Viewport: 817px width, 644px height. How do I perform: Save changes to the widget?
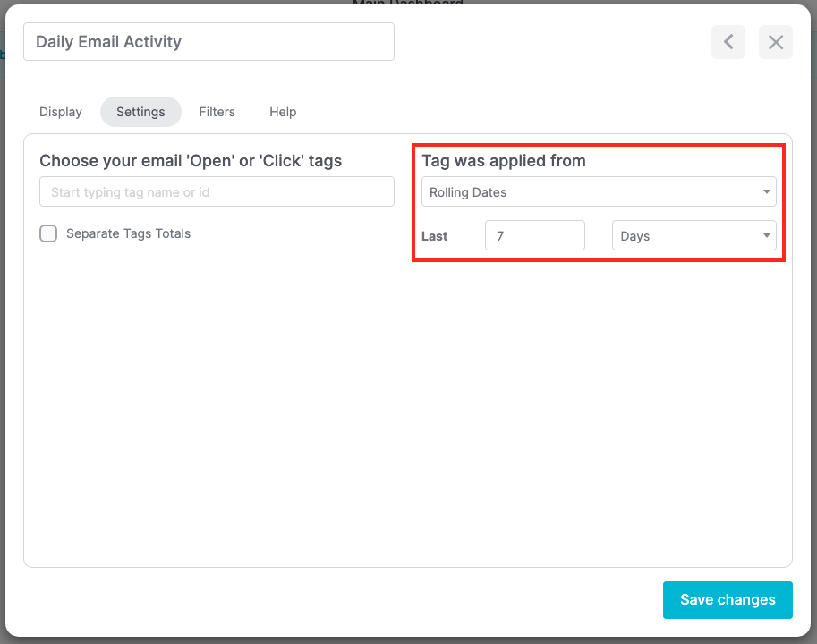coord(727,599)
